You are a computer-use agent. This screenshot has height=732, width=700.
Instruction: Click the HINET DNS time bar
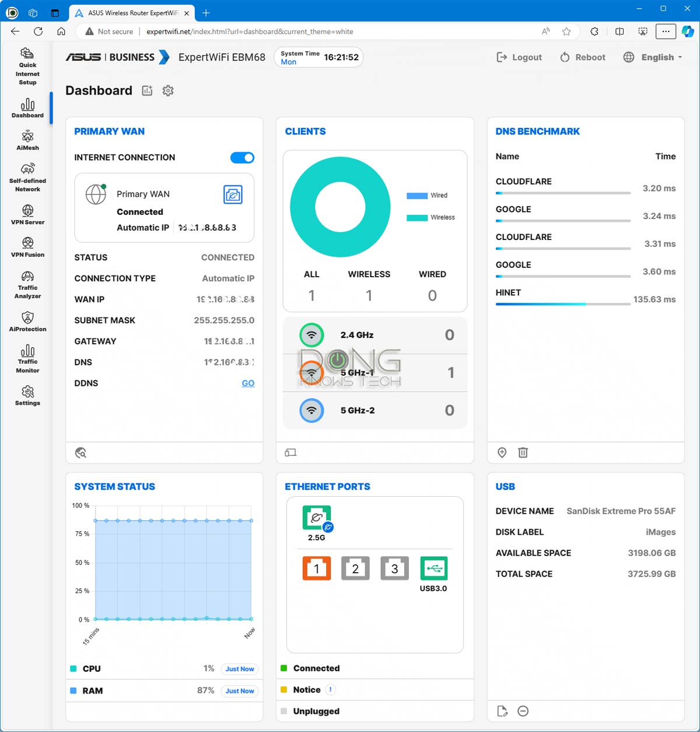[x=563, y=304]
